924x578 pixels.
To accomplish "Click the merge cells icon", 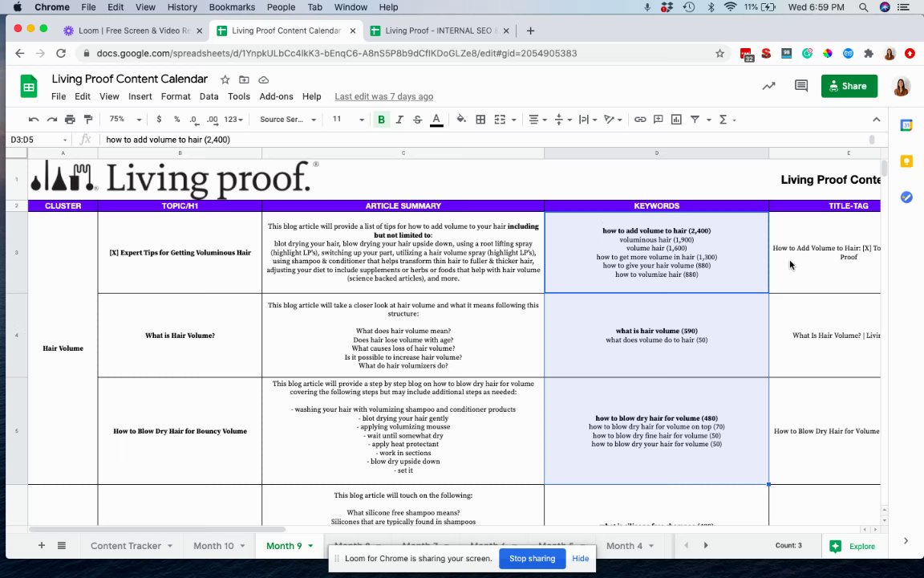I will click(x=500, y=120).
